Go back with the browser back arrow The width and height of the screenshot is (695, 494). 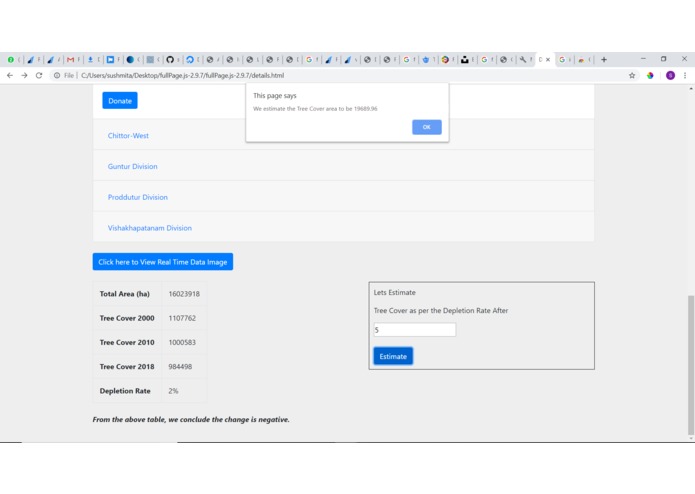(10, 75)
